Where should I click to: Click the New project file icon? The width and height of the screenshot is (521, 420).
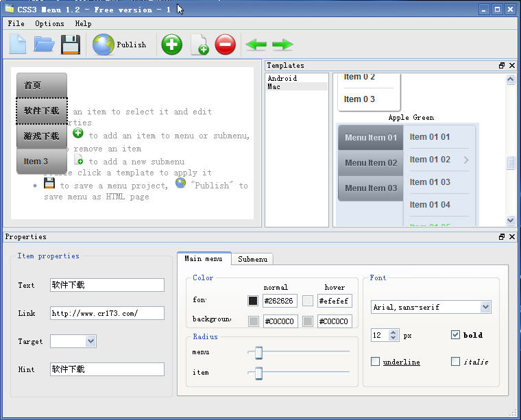[x=18, y=45]
